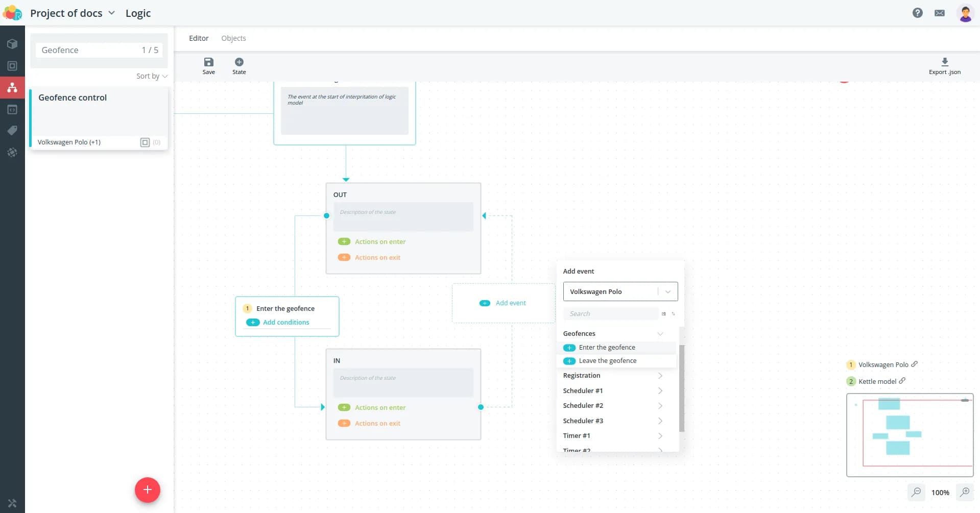Click the minimap canvas overview thumbnail
The image size is (980, 513).
[910, 435]
